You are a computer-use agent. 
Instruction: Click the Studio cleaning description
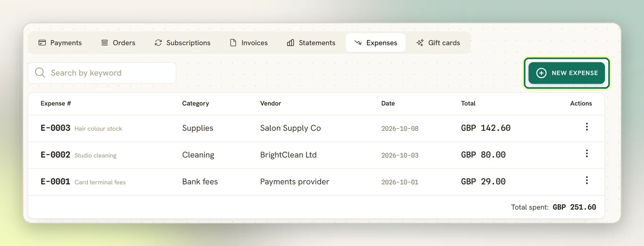tap(95, 156)
